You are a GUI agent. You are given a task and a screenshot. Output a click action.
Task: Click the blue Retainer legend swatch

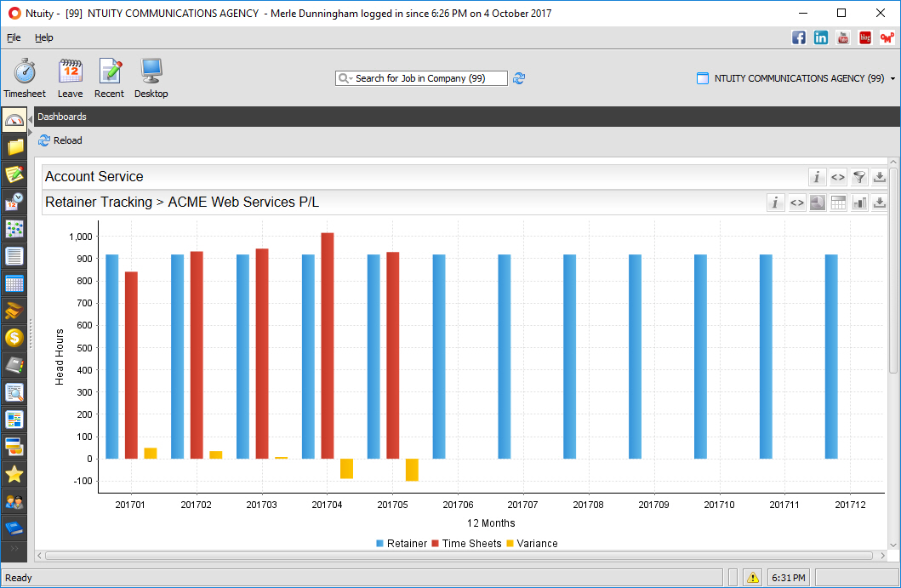[x=379, y=544]
